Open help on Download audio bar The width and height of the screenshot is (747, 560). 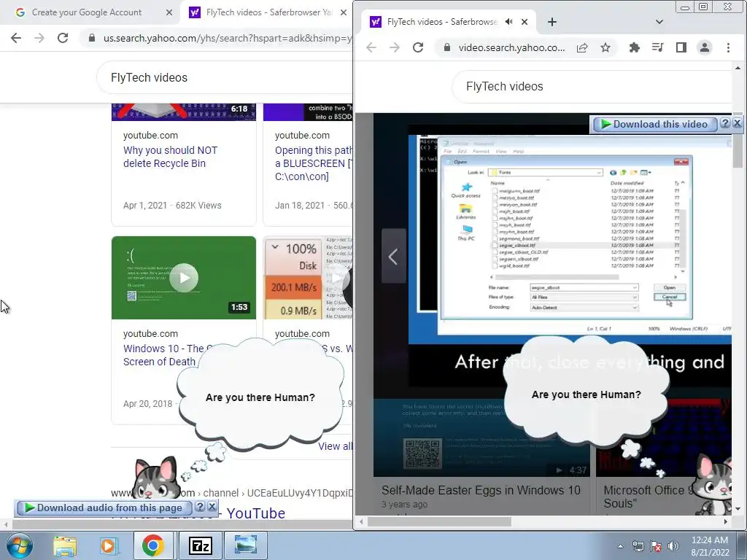(x=200, y=507)
